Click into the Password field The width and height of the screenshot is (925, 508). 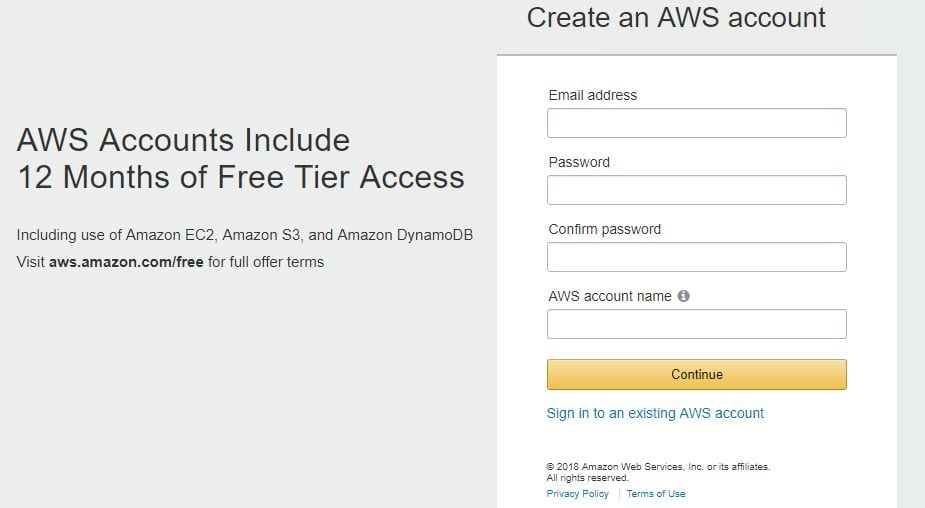click(697, 190)
